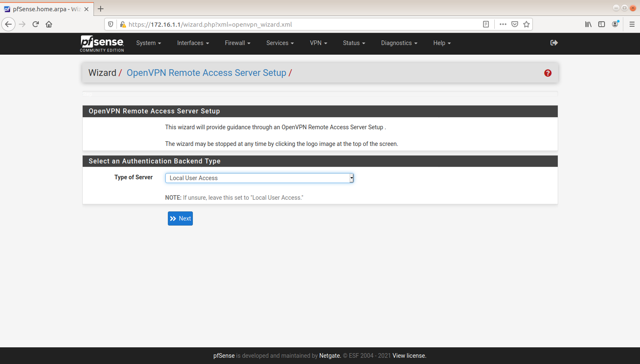View site security warning padlock
The height and width of the screenshot is (364, 640).
[x=123, y=24]
